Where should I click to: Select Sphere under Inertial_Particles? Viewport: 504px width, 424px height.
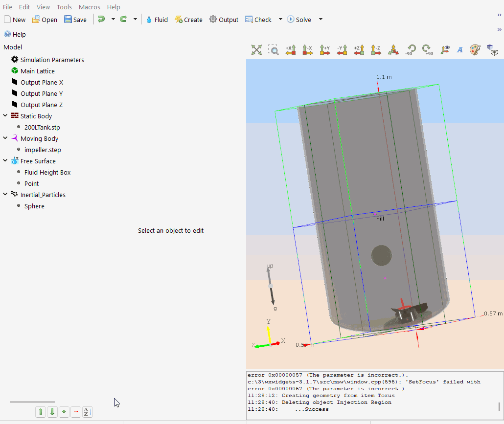point(34,206)
